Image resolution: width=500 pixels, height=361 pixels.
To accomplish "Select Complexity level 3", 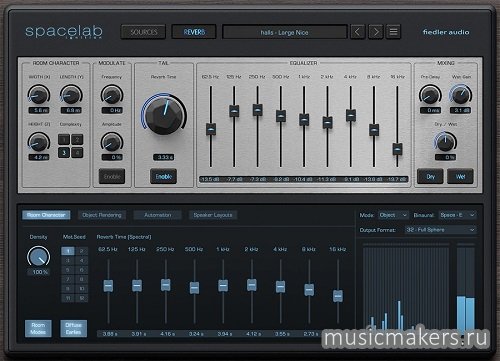I will pyautogui.click(x=64, y=152).
